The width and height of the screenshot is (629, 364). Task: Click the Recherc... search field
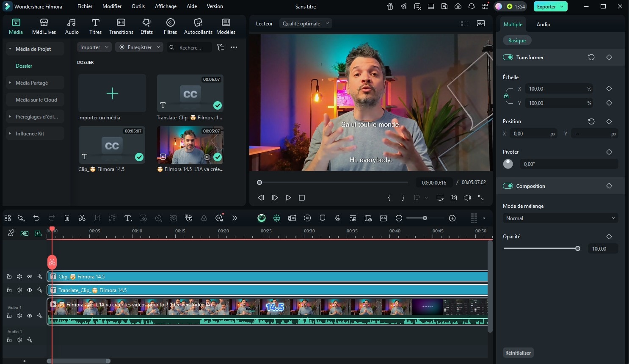tap(189, 47)
